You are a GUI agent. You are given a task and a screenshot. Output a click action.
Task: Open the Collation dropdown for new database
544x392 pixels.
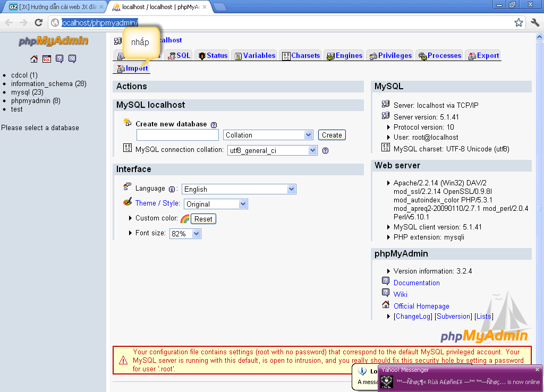coord(268,135)
